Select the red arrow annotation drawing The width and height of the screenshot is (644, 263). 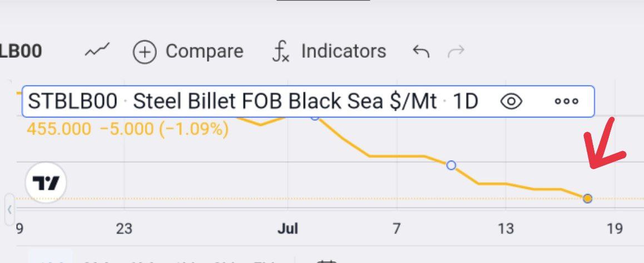pos(607,144)
